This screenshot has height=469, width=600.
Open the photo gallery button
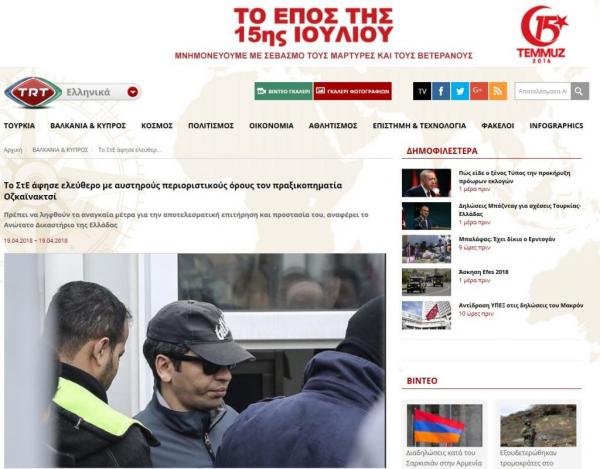(x=352, y=91)
